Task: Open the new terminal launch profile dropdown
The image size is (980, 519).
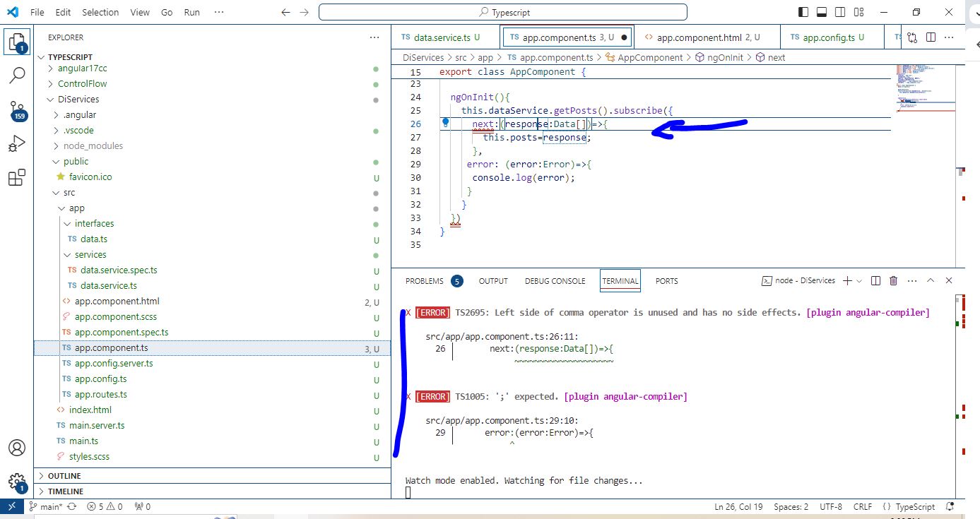Action: click(859, 280)
